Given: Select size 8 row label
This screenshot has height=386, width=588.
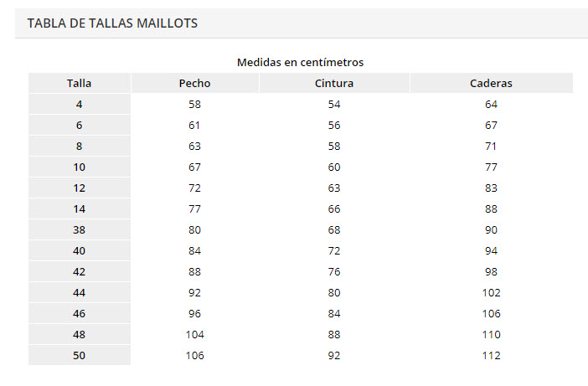Looking at the screenshot, I should pos(79,147).
